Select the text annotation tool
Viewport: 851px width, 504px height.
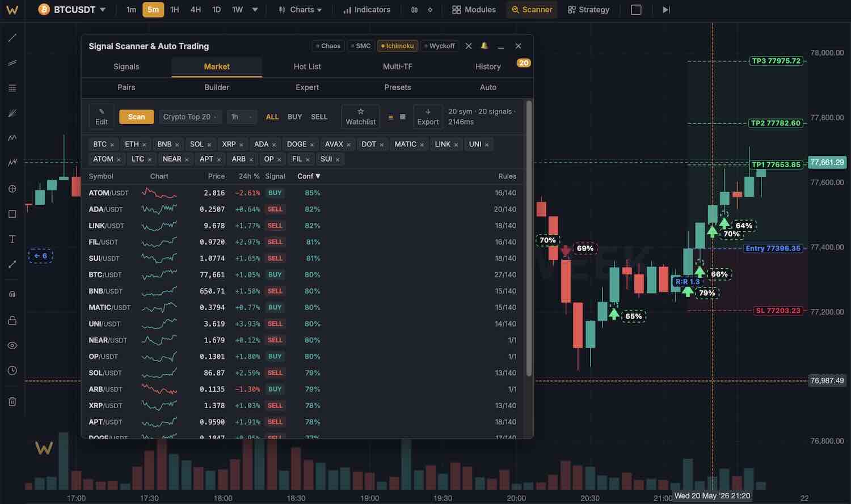pos(12,239)
